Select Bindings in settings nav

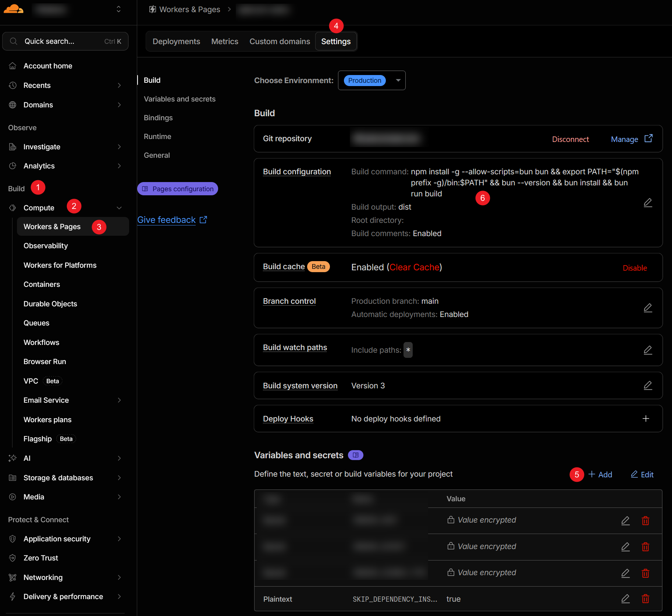point(158,118)
